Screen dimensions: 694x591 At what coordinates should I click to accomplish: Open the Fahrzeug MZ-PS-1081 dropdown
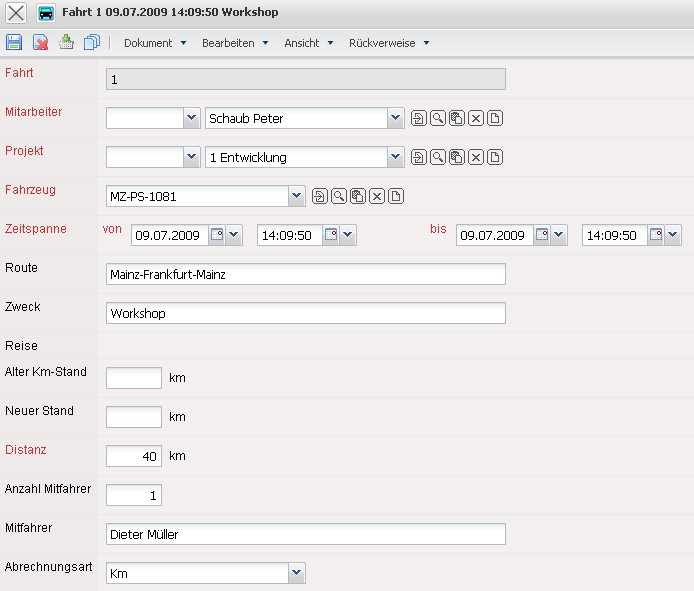coord(296,196)
